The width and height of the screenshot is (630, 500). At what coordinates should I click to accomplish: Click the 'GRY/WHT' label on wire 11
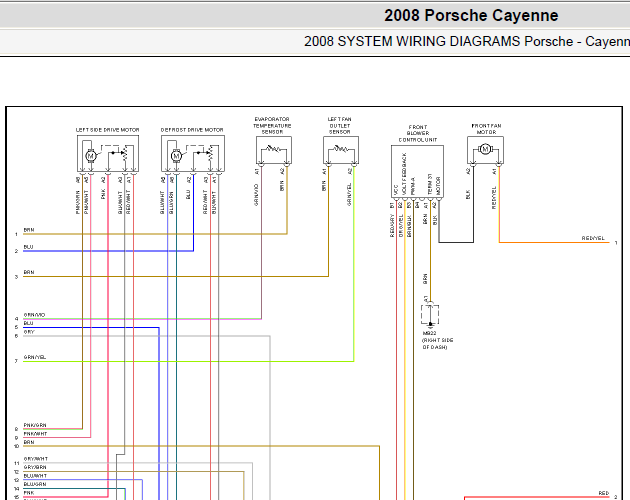pyautogui.click(x=35, y=459)
